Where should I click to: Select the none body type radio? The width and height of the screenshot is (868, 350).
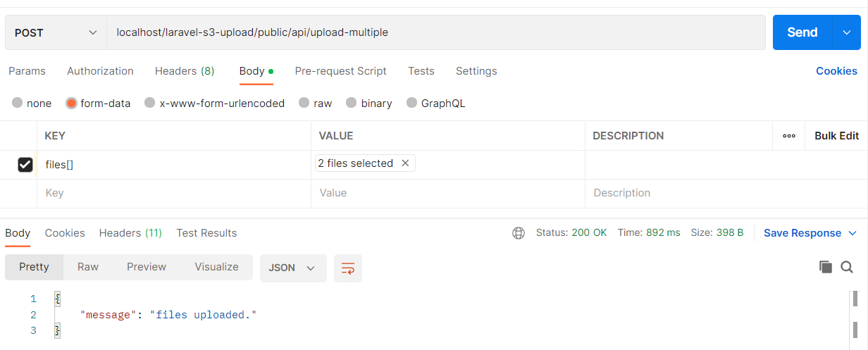click(18, 103)
